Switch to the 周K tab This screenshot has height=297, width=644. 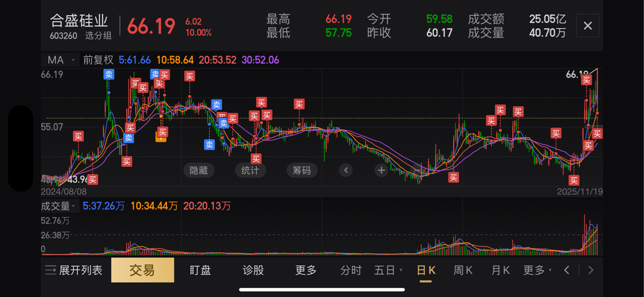coord(463,270)
